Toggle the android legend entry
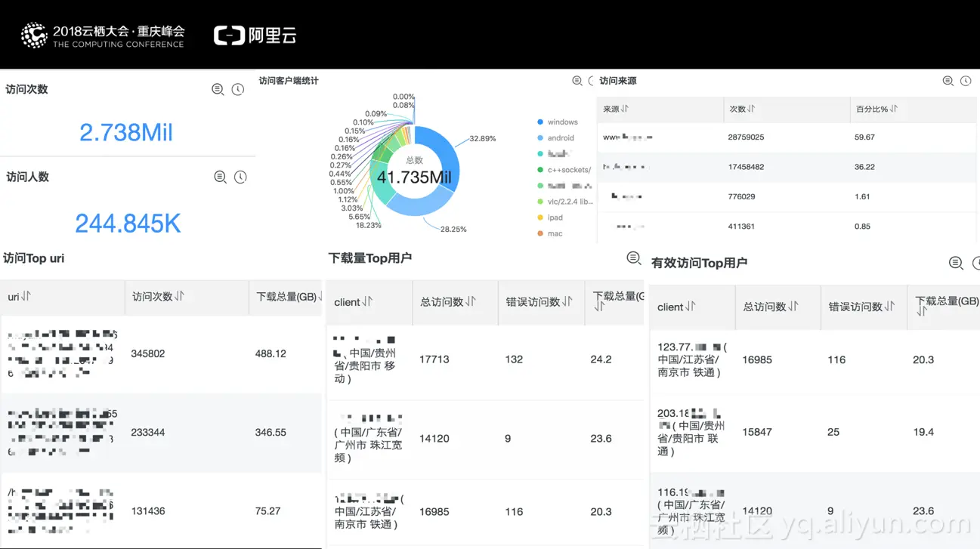Viewport: 980px width, 549px height. click(555, 138)
